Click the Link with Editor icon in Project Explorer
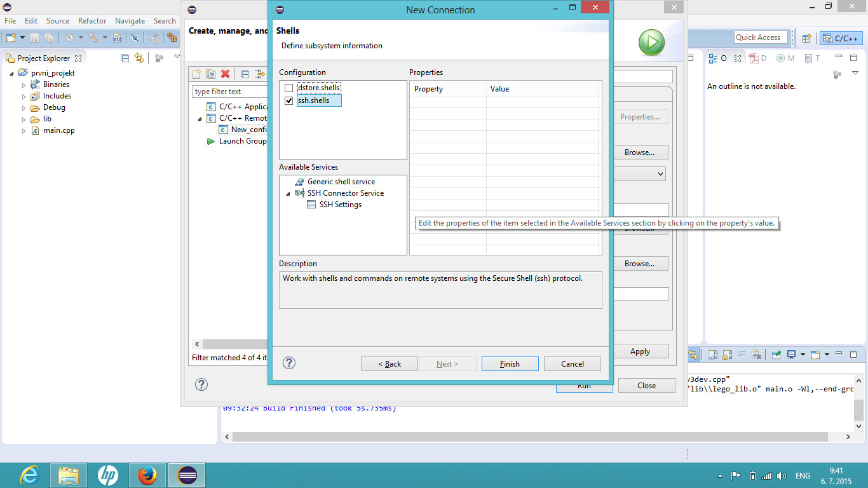868x488 pixels. (139, 58)
